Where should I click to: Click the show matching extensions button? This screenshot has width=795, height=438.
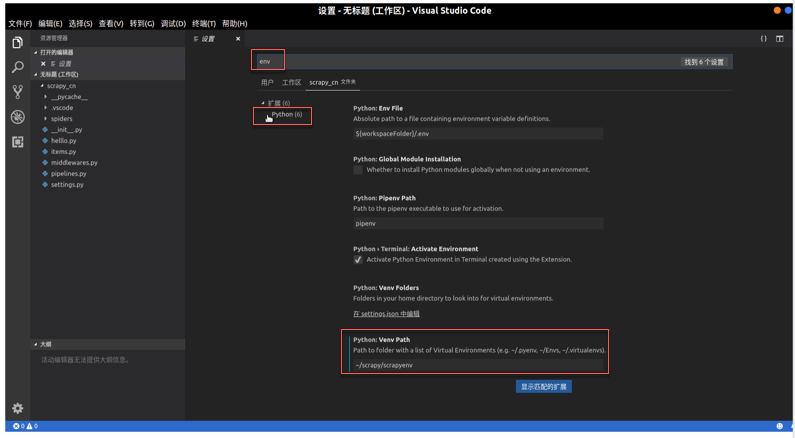coord(544,387)
